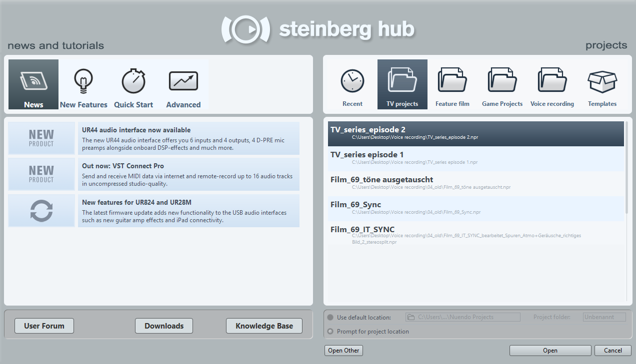Open the Knowledge Base
The width and height of the screenshot is (636, 364).
[x=264, y=326]
